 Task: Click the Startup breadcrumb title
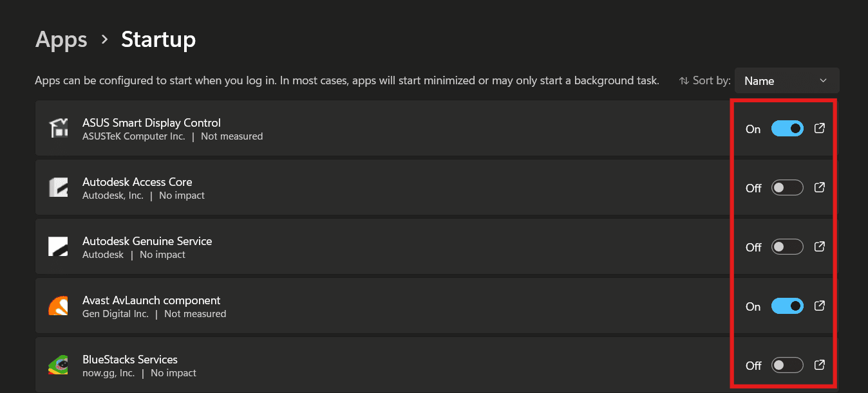158,39
